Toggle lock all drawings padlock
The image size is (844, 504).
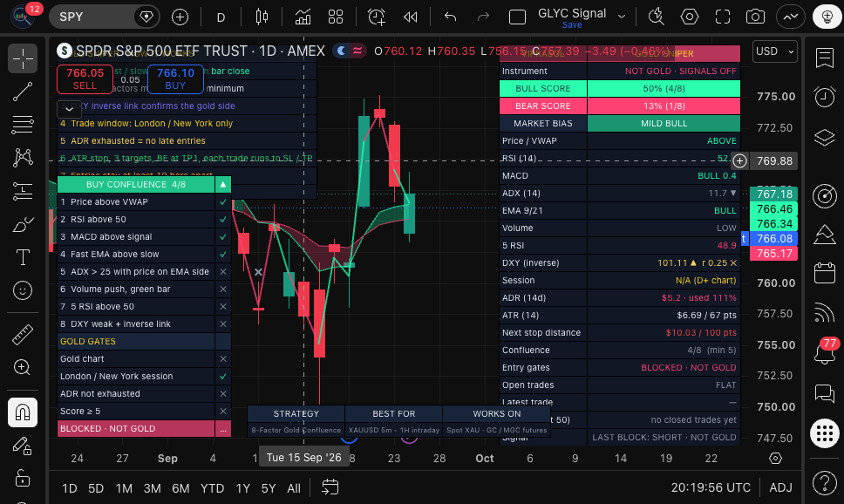coord(23,479)
